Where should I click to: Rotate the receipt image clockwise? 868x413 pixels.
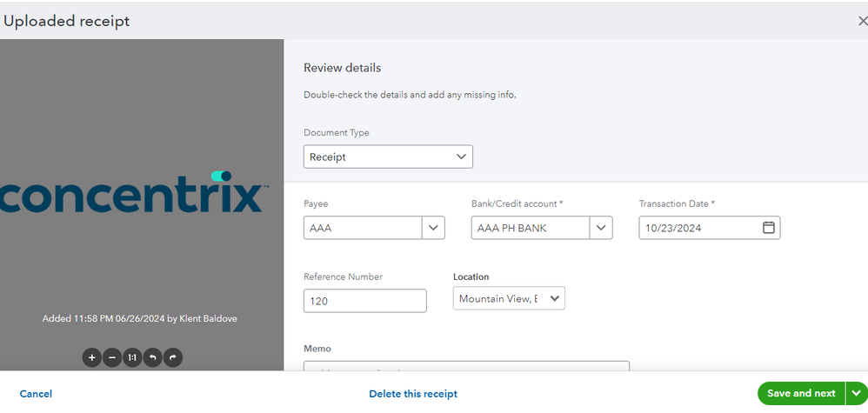click(x=173, y=357)
